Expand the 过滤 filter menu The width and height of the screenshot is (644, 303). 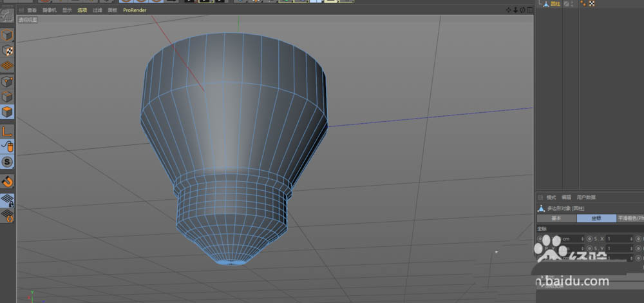(97, 10)
